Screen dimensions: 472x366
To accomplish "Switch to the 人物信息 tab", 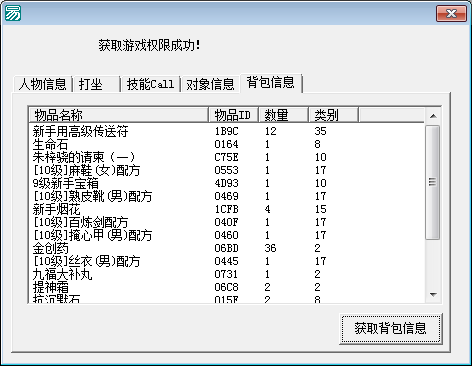I will point(43,84).
